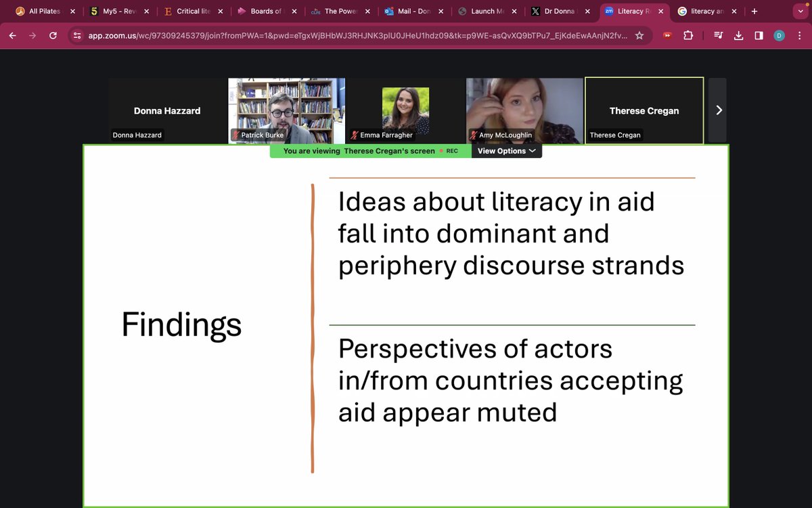Image resolution: width=812 pixels, height=508 pixels.
Task: Open the Chrome three-dot menu
Action: [x=799, y=35]
